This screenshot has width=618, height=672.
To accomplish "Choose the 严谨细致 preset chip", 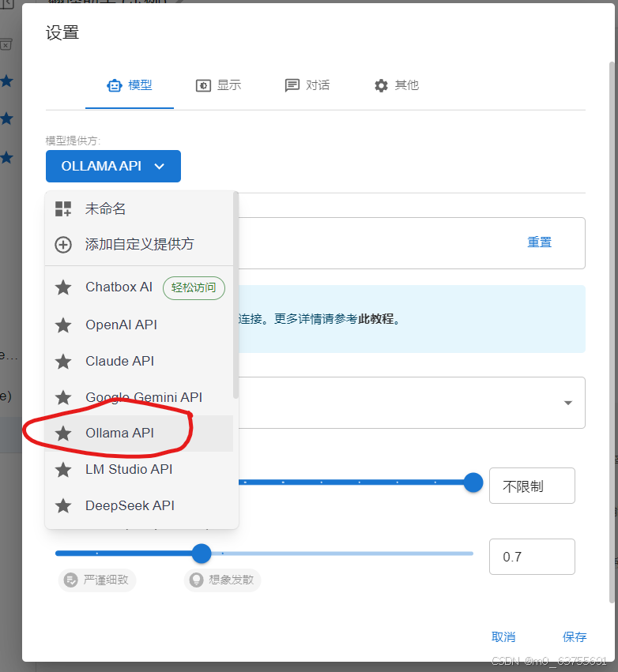I will click(97, 580).
